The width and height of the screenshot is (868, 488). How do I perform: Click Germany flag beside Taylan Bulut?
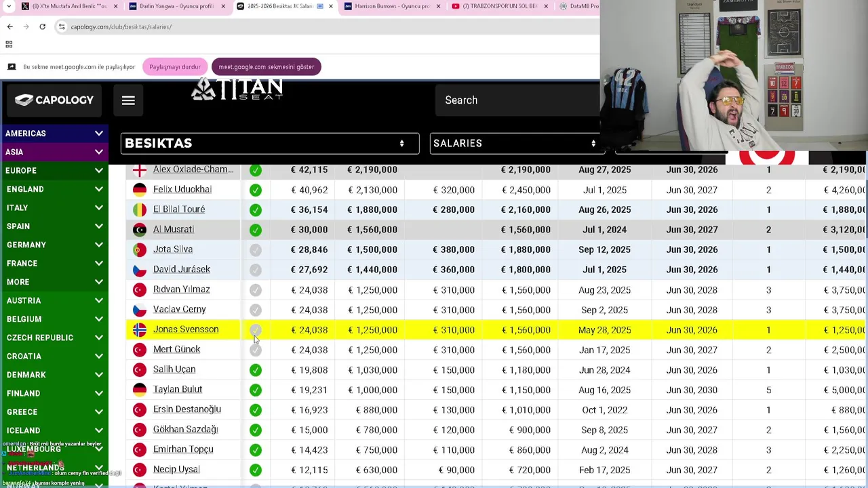pos(140,390)
